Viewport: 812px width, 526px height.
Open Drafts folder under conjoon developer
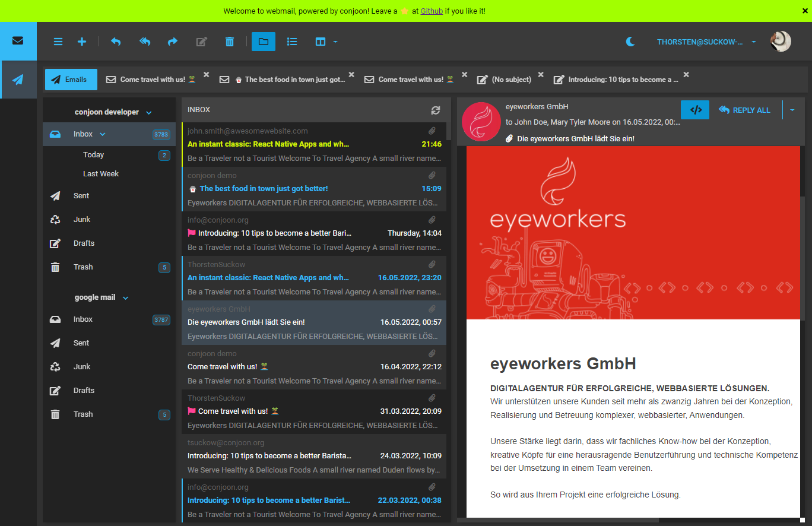point(109,243)
